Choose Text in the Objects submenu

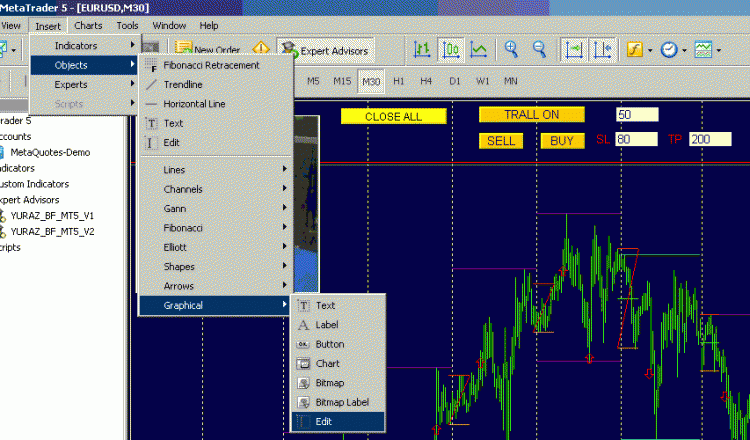[216, 123]
